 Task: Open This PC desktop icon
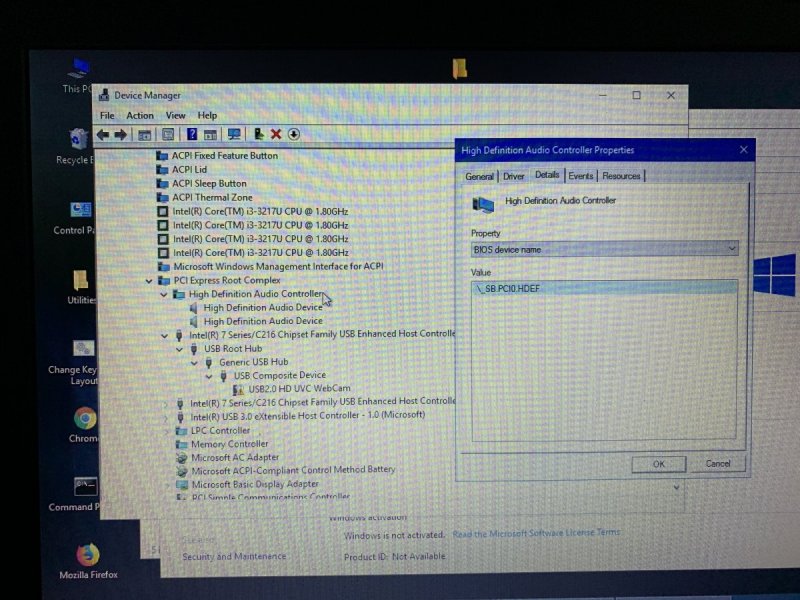click(x=78, y=76)
